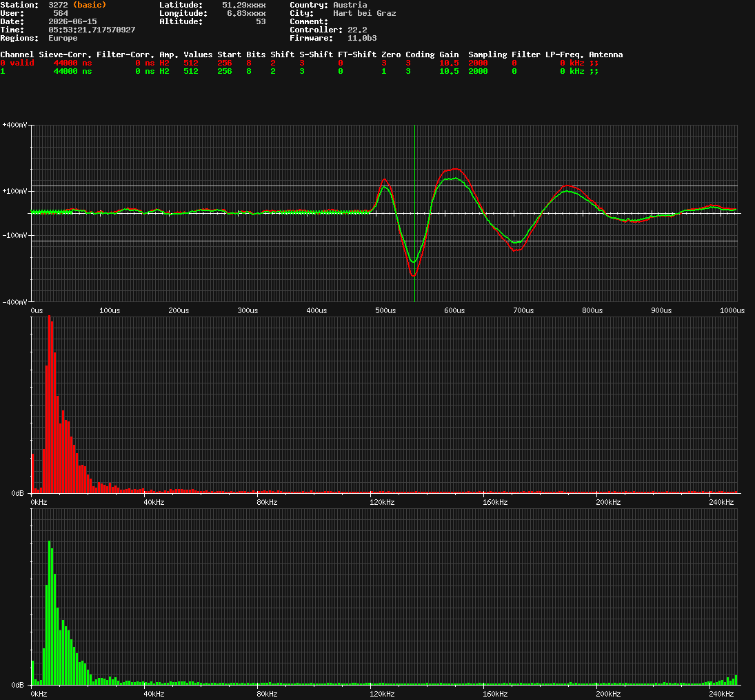Select the red 44000 ns sieve correction
The width and height of the screenshot is (755, 700).
[72, 63]
